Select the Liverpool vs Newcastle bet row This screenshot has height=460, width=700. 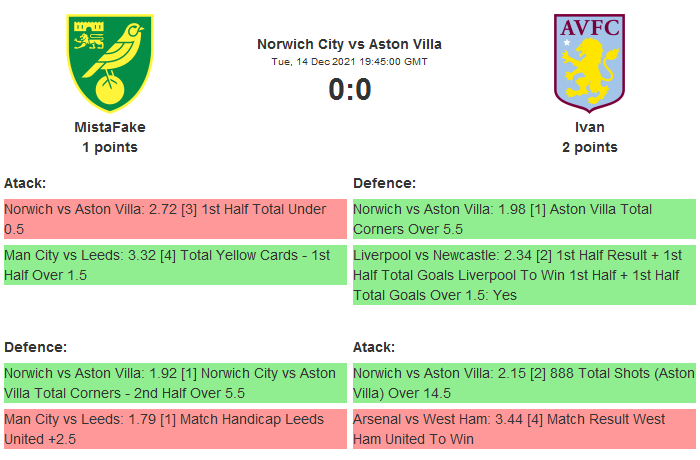click(524, 275)
